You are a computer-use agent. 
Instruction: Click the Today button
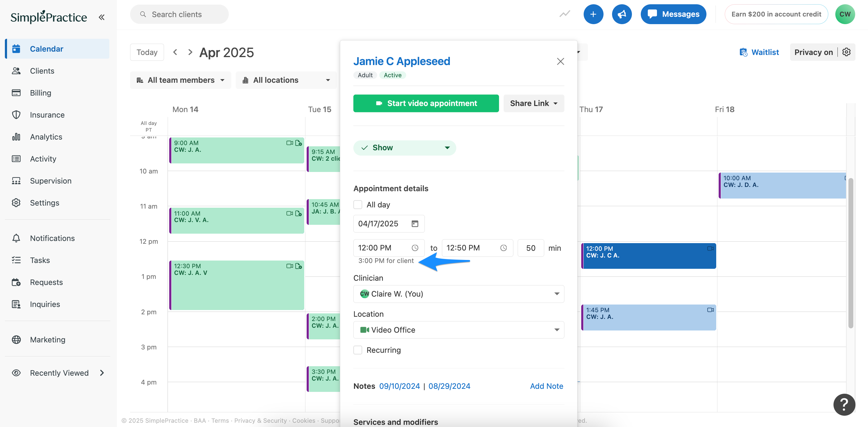[x=147, y=52]
